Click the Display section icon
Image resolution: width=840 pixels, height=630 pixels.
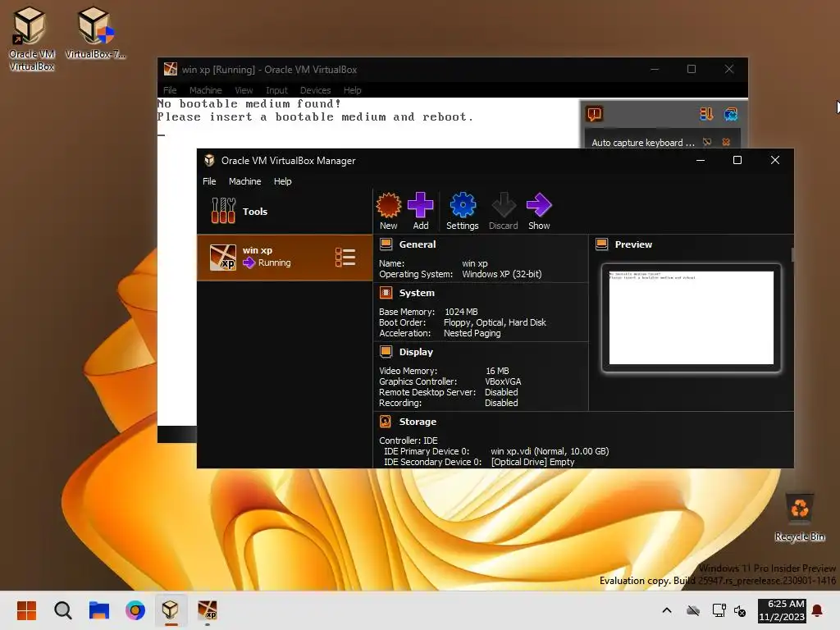(386, 351)
